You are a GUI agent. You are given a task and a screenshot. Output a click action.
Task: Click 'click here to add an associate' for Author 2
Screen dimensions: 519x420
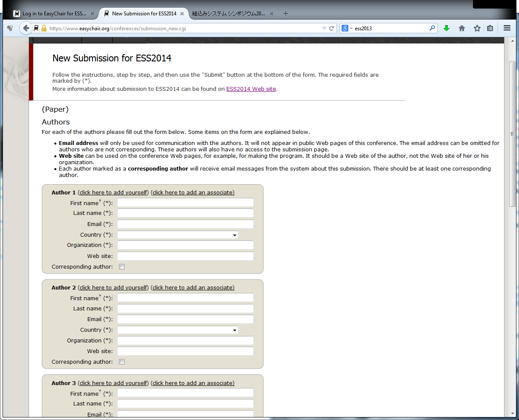192,288
